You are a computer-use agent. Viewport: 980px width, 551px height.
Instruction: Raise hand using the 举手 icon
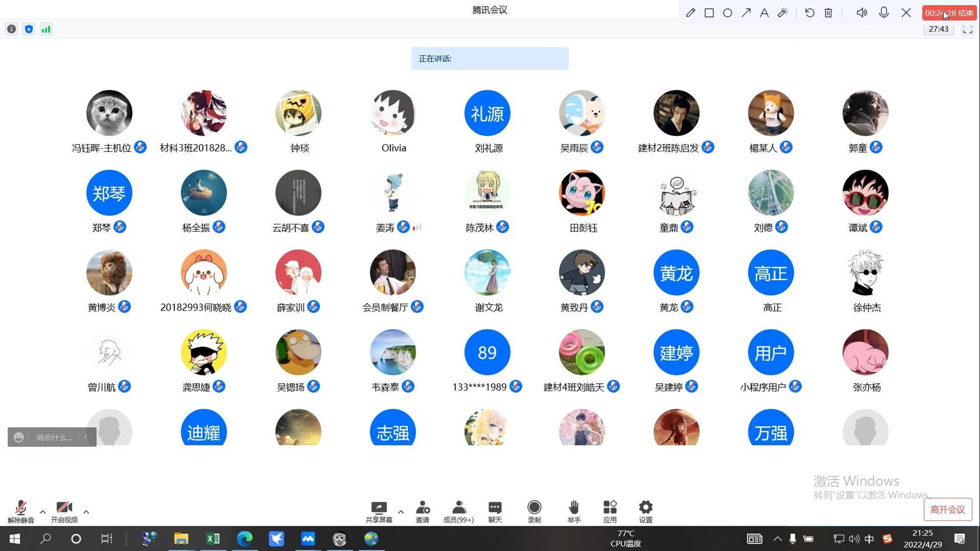point(573,511)
